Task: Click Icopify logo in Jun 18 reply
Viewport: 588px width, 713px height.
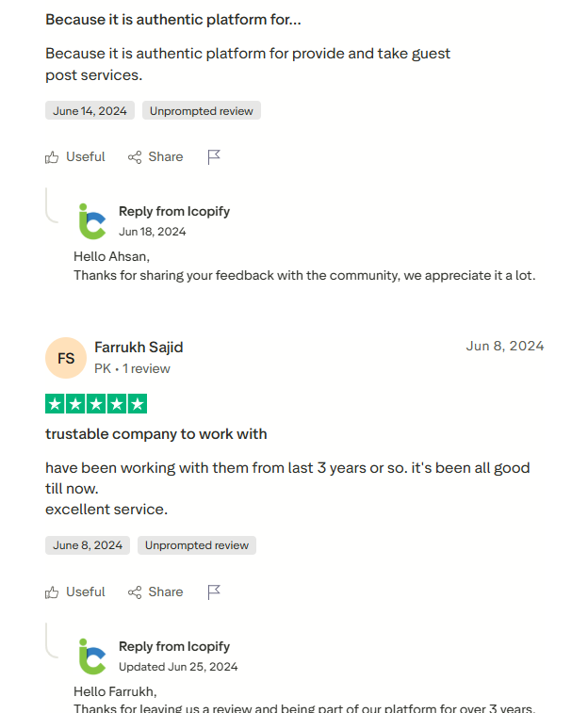Action: coord(91,221)
